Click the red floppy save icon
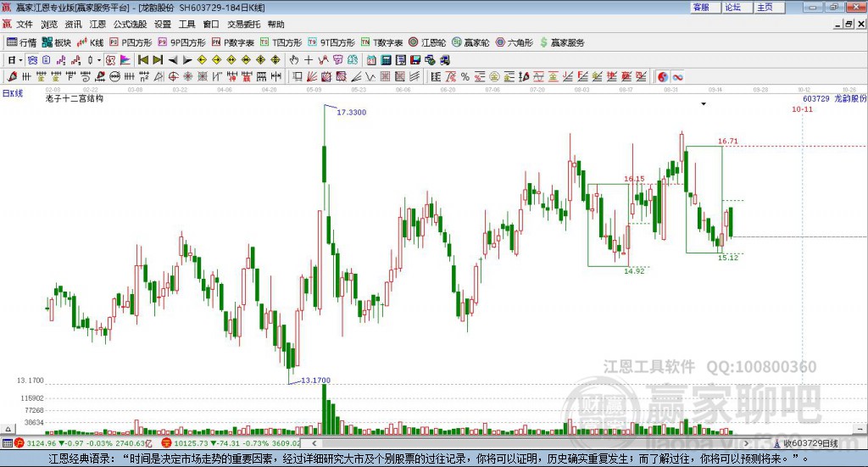This screenshot has width=868, height=467. coord(415,60)
